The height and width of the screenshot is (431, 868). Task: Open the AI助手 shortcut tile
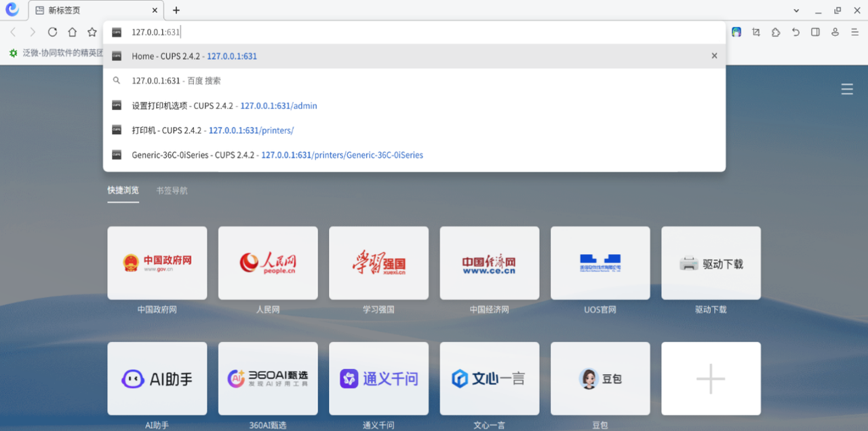pyautogui.click(x=157, y=379)
